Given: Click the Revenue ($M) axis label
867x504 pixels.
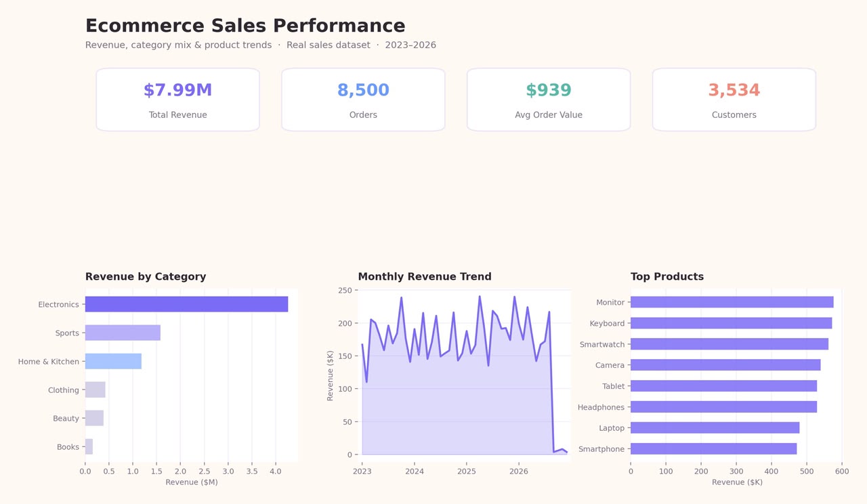Looking at the screenshot, I should [192, 482].
